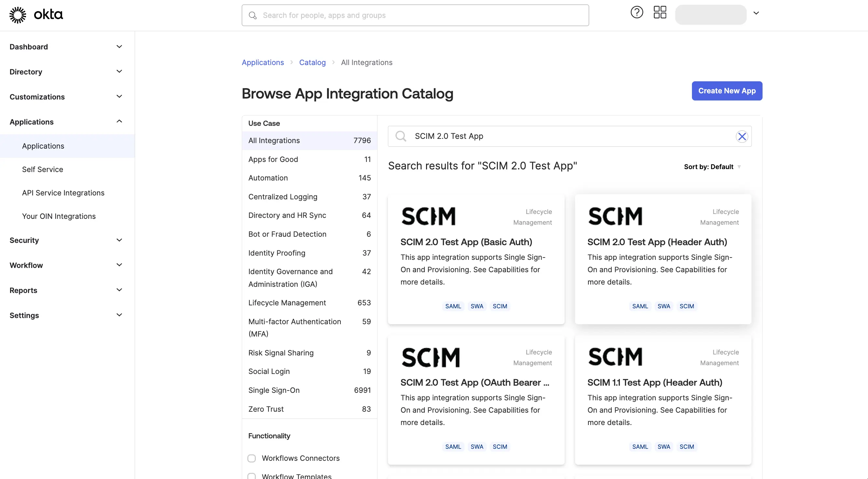Click the Create New App button
Image resolution: width=868 pixels, height=479 pixels.
727,91
